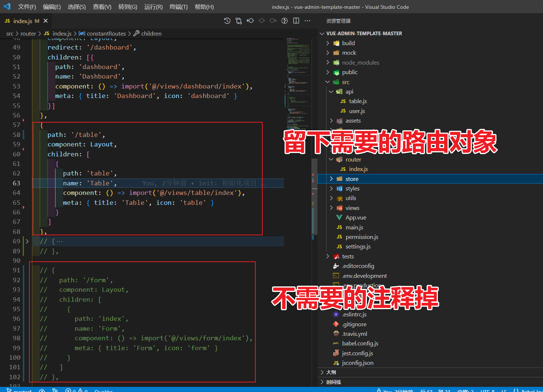This screenshot has height=392, width=543.
Task: Click the dimmed show-revision commit circle icon
Action: (x=262, y=21)
